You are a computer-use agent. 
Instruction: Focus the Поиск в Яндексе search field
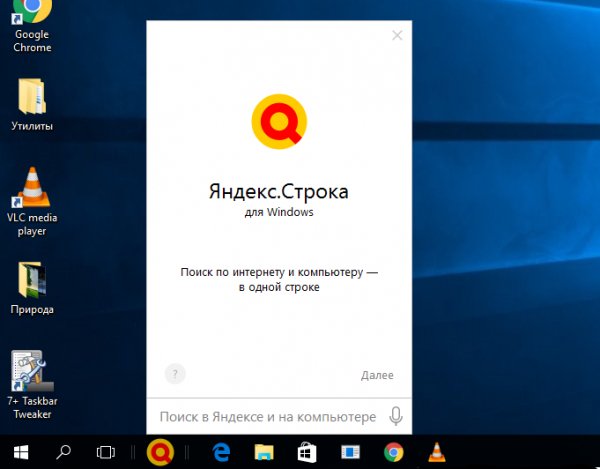point(268,417)
